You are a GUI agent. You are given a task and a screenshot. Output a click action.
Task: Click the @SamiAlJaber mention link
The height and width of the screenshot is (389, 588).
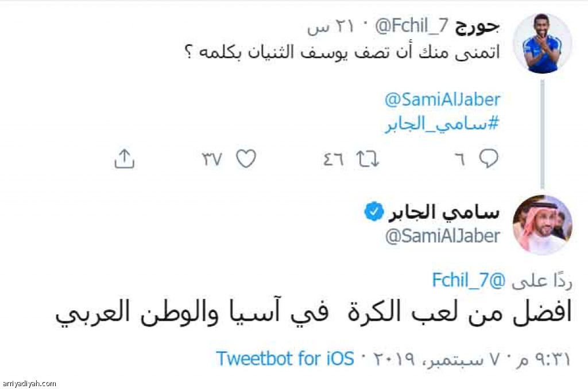tap(443, 100)
